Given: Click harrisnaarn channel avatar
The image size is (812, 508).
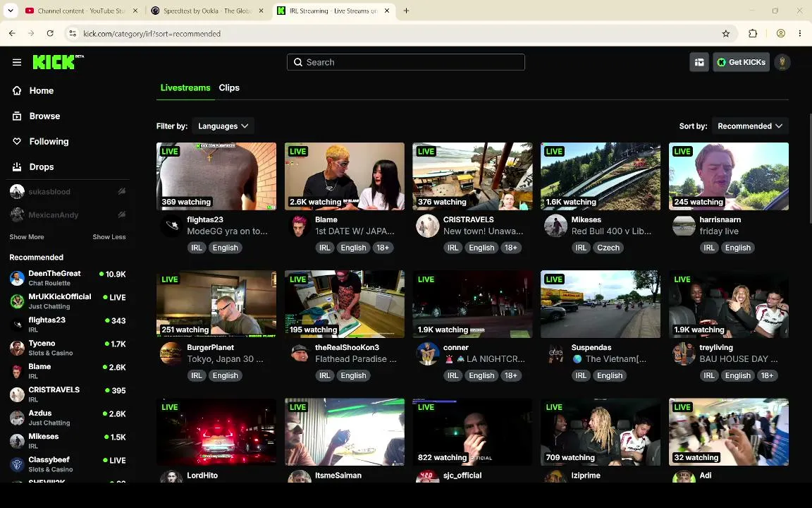Looking at the screenshot, I should (684, 226).
